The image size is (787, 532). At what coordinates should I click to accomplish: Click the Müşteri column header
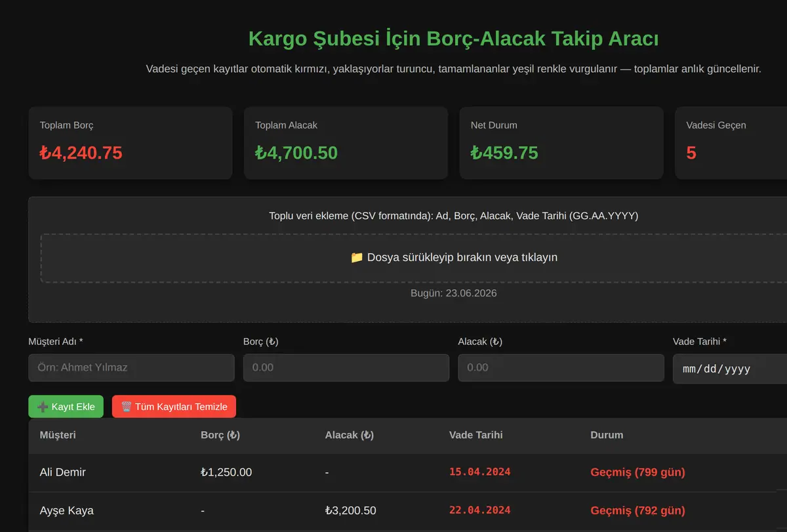[58, 435]
